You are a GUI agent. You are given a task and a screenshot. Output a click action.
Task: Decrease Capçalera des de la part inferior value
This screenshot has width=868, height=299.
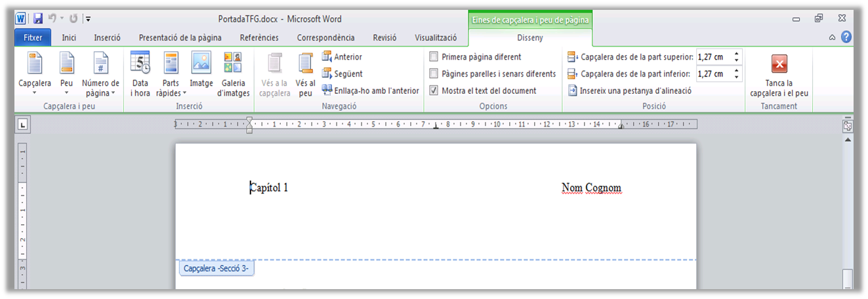pyautogui.click(x=737, y=77)
